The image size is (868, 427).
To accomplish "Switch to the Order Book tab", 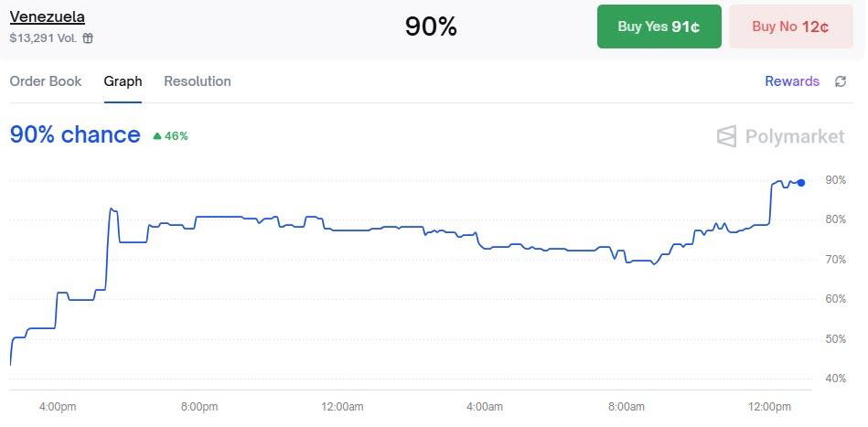I will pos(46,81).
